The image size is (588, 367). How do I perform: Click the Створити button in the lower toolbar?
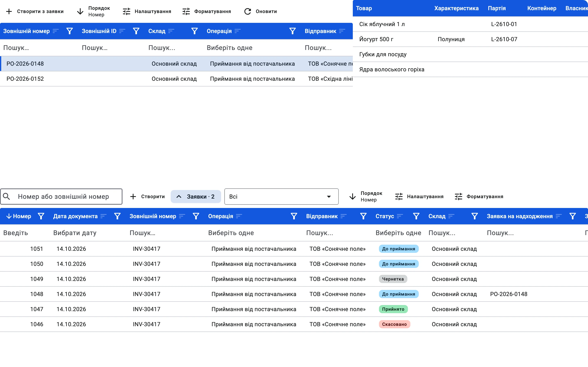pos(147,196)
